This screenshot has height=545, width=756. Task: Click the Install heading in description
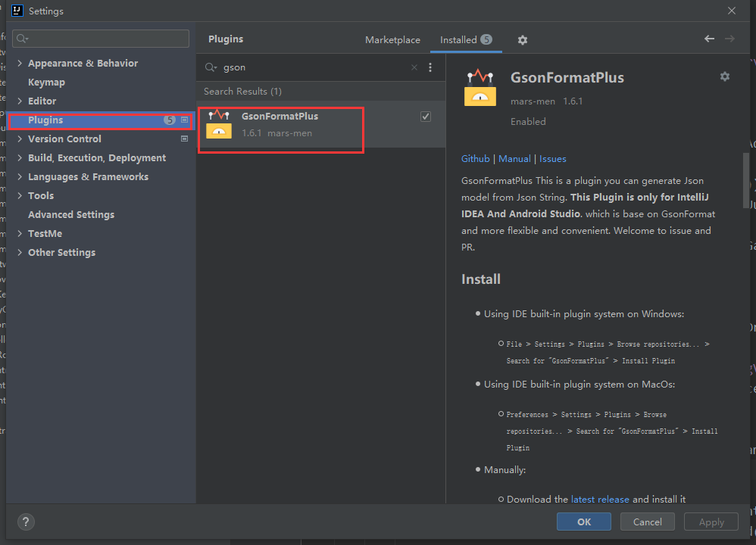click(x=481, y=279)
